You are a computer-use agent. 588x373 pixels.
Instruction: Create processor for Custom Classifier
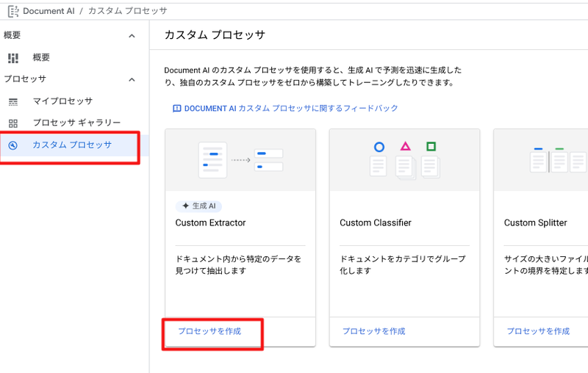(374, 331)
